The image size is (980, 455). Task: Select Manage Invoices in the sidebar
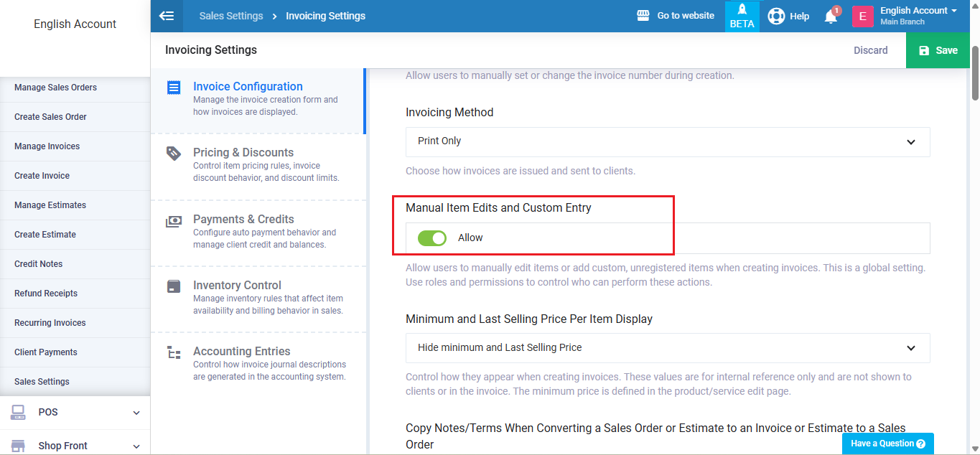pos(47,146)
